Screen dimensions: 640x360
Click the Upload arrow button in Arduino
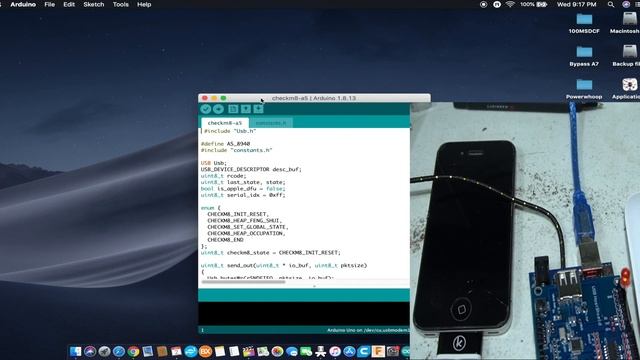[218, 109]
